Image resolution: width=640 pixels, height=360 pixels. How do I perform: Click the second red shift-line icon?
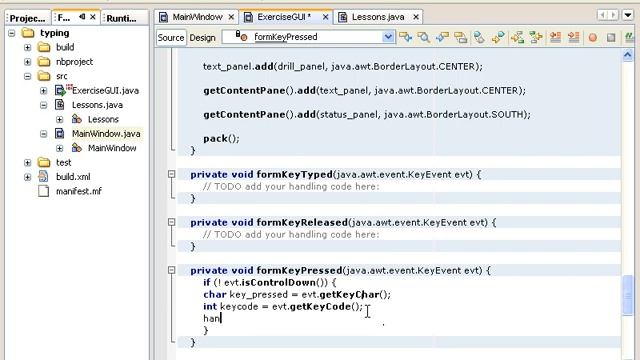coord(573,37)
